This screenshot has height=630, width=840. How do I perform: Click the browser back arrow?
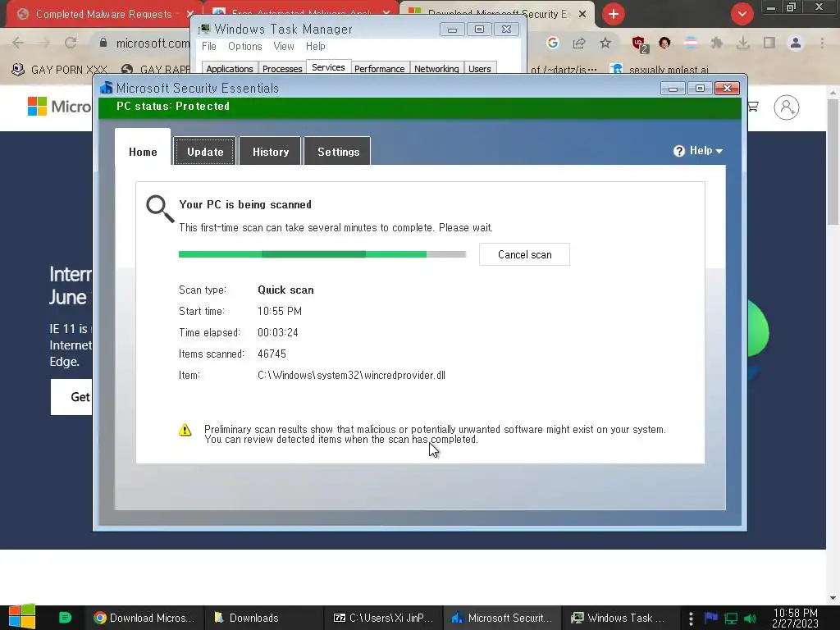tap(18, 43)
